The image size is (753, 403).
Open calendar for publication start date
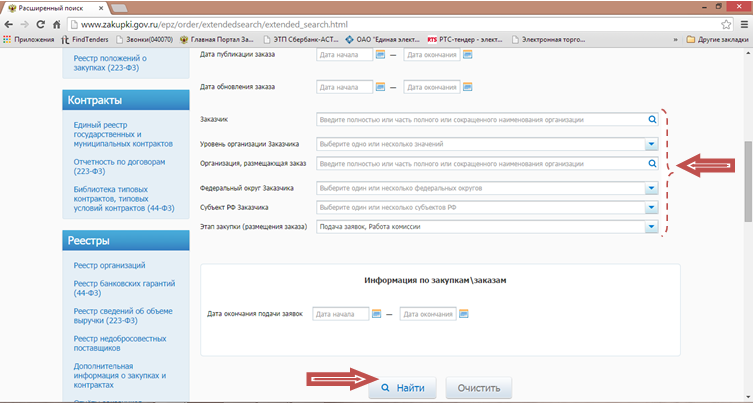click(380, 55)
